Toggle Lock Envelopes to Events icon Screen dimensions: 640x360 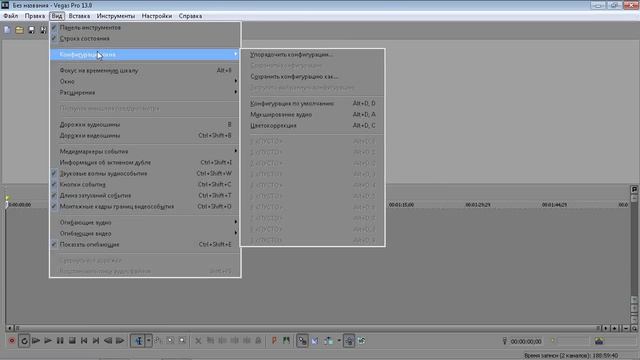tap(349, 341)
